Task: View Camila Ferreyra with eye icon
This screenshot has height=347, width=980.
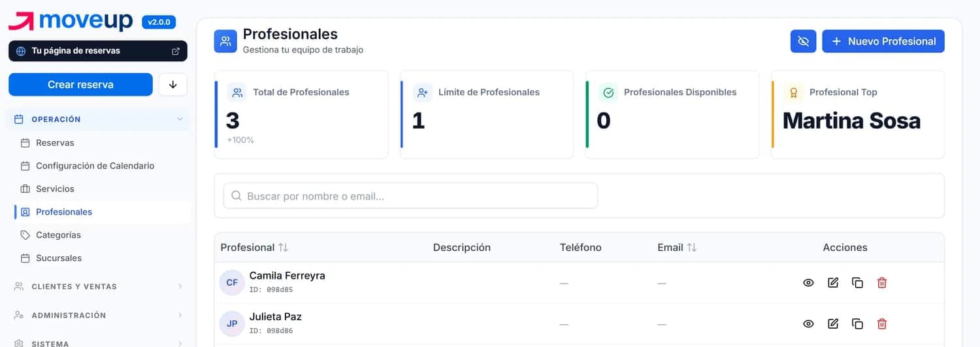Action: pos(808,283)
